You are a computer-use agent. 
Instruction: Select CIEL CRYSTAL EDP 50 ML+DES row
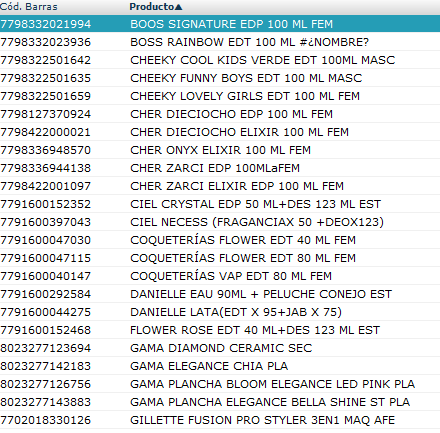220,204
